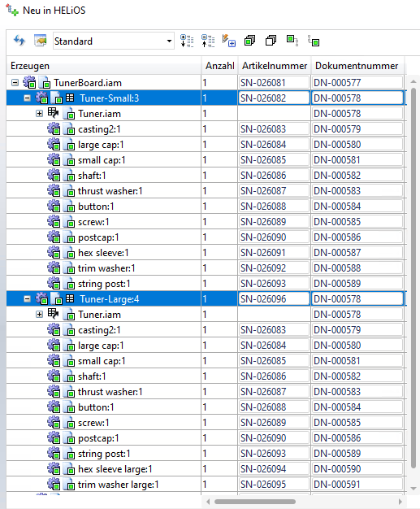Click the Artikelnummer column header
Viewport: 420px width, 509px height.
(x=275, y=66)
